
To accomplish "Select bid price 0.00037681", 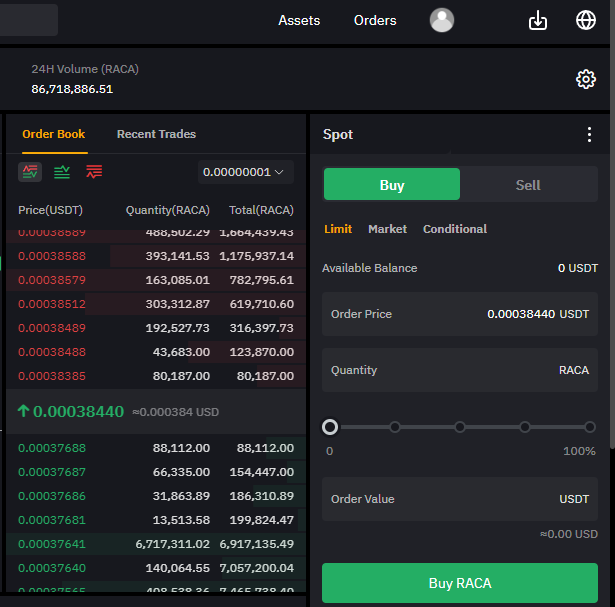I will click(52, 520).
